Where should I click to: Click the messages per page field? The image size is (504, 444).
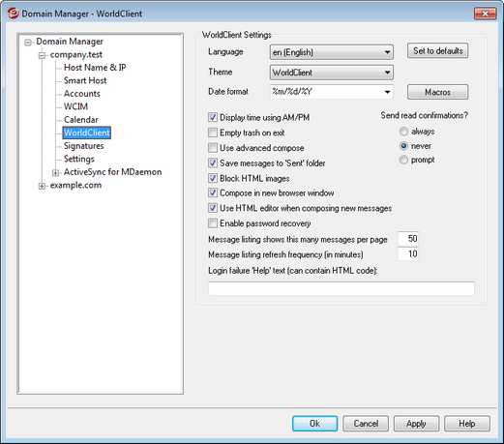[408, 239]
